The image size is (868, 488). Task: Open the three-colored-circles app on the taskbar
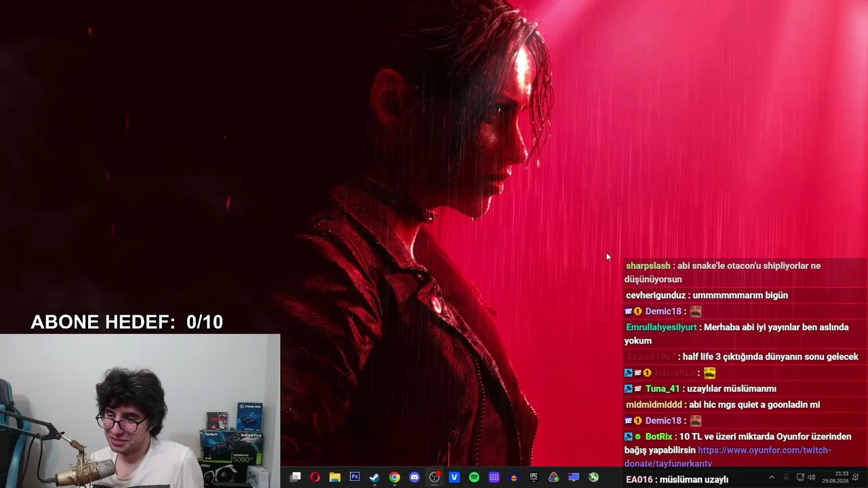[554, 477]
